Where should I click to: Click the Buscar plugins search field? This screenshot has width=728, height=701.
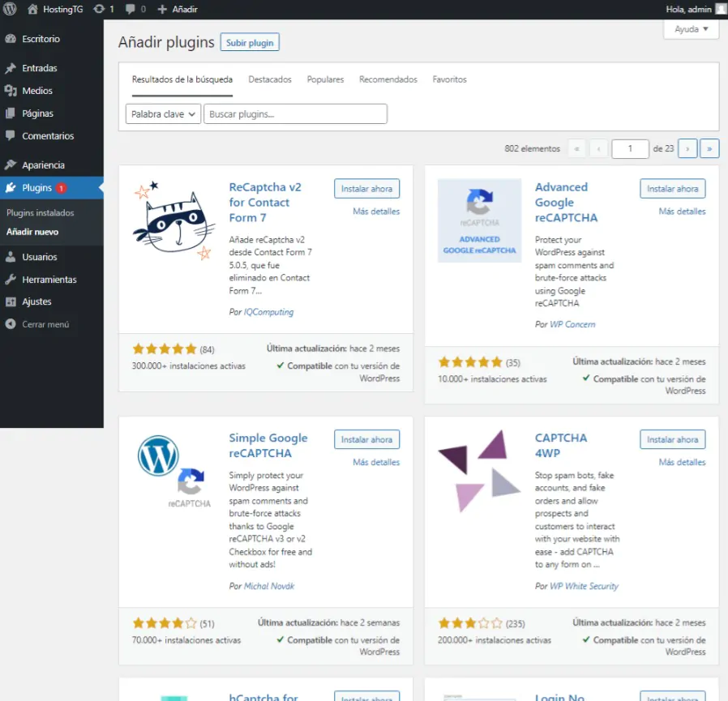[295, 114]
